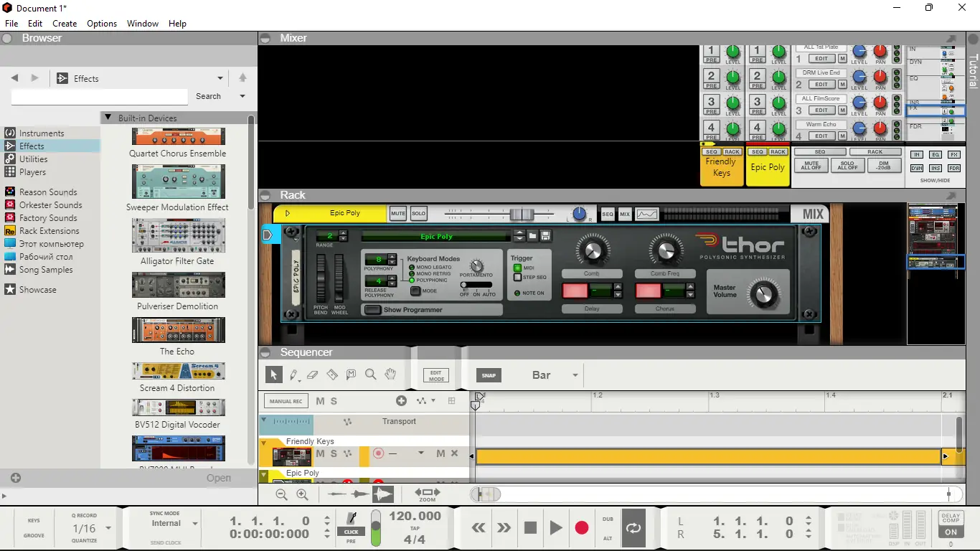The height and width of the screenshot is (551, 980).
Task: Select the Pencil tool in Sequencer
Action: click(293, 375)
